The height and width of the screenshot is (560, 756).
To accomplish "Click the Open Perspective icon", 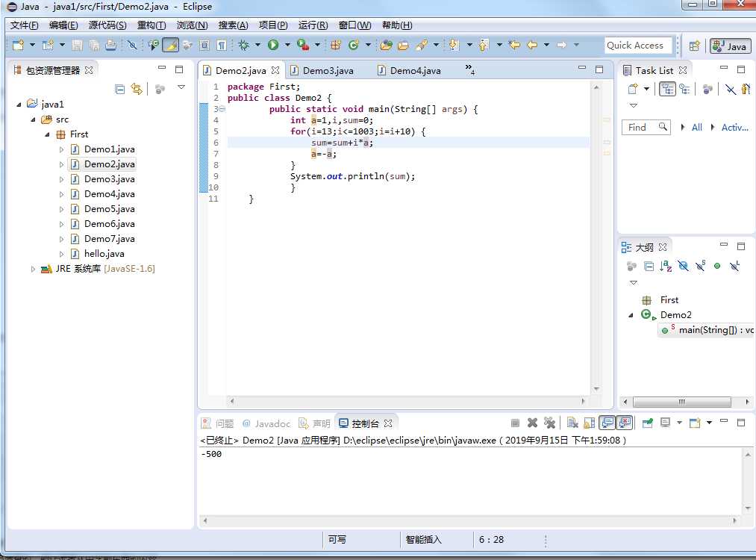I will click(x=694, y=46).
